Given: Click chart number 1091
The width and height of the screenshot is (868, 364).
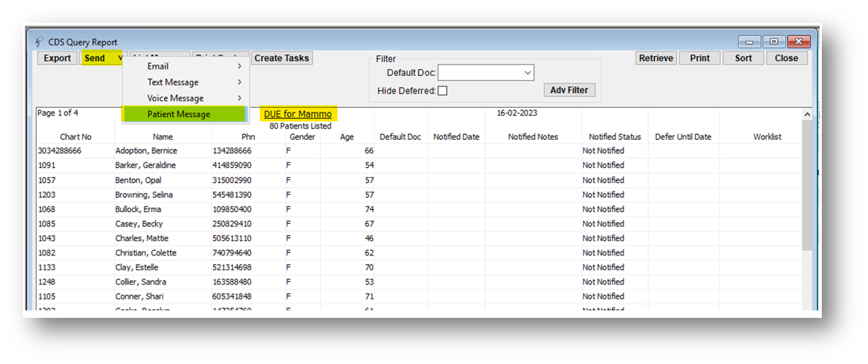Looking at the screenshot, I should click(46, 165).
